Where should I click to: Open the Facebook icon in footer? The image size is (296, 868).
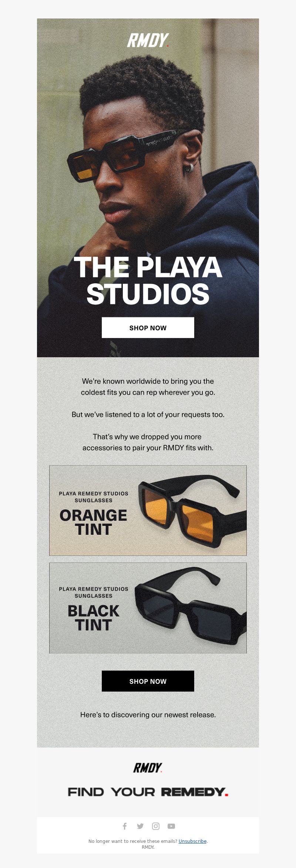[x=125, y=826]
